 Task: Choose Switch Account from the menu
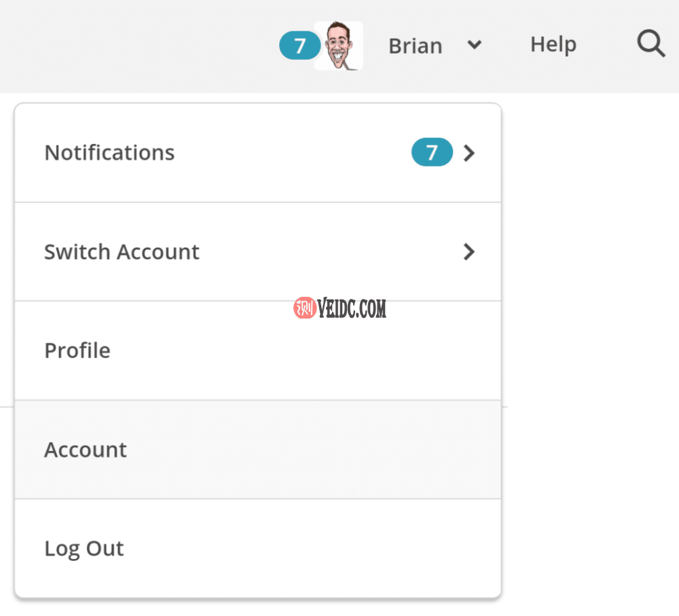[122, 252]
